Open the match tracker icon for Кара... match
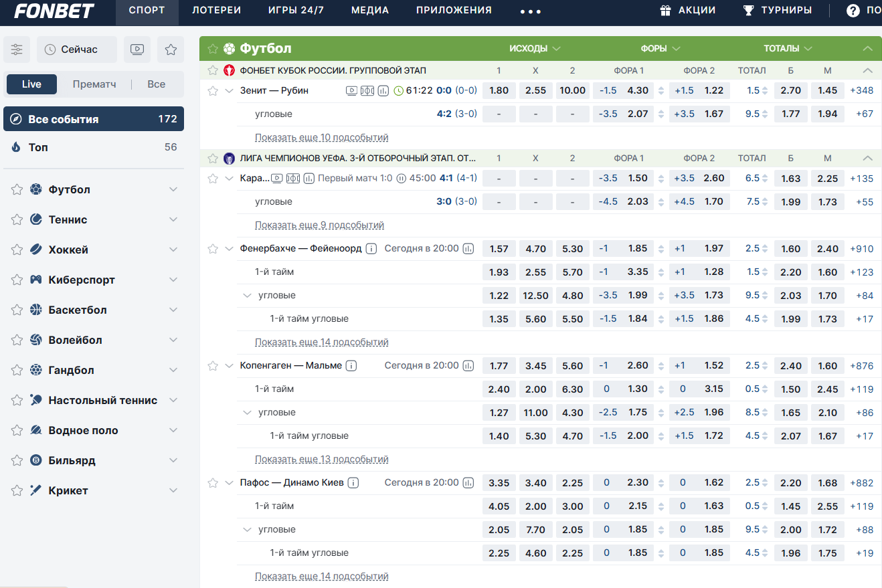Viewport: 882px width, 588px height. point(292,179)
